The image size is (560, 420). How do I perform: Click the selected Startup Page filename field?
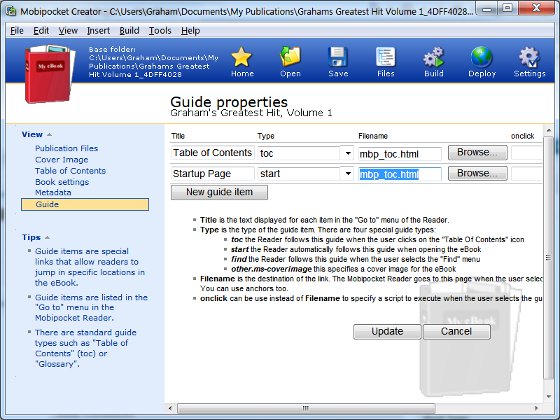coord(400,175)
